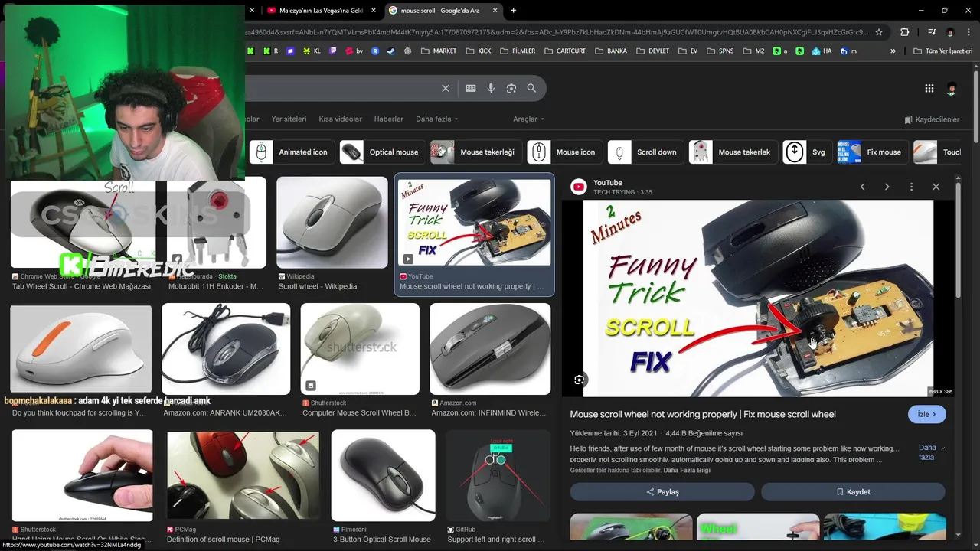Screen dimensions: 980x551
Task: Open the browser extensions puzzle icon
Action: tap(904, 32)
